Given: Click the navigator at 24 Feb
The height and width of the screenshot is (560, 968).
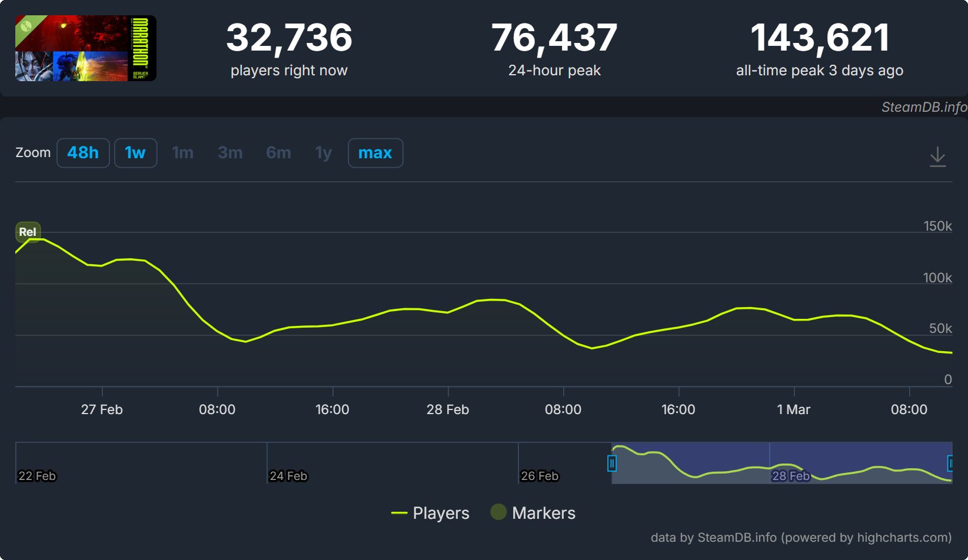Looking at the screenshot, I should tap(288, 476).
